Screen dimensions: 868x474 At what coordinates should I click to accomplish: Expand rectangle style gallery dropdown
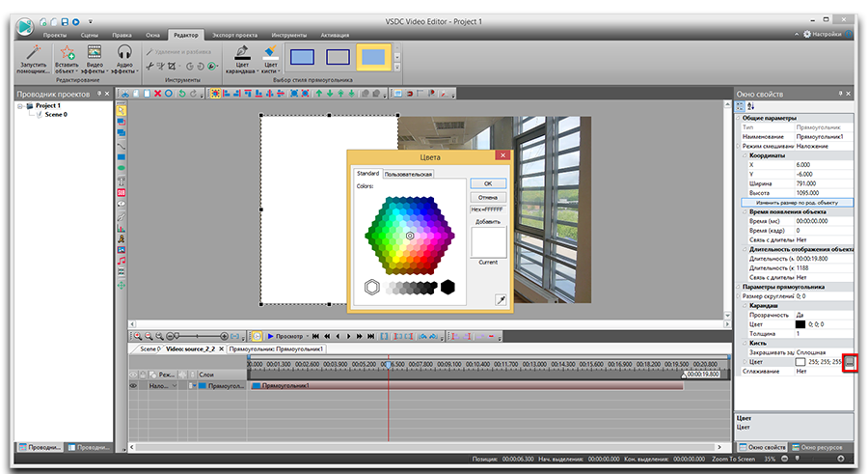tap(397, 67)
